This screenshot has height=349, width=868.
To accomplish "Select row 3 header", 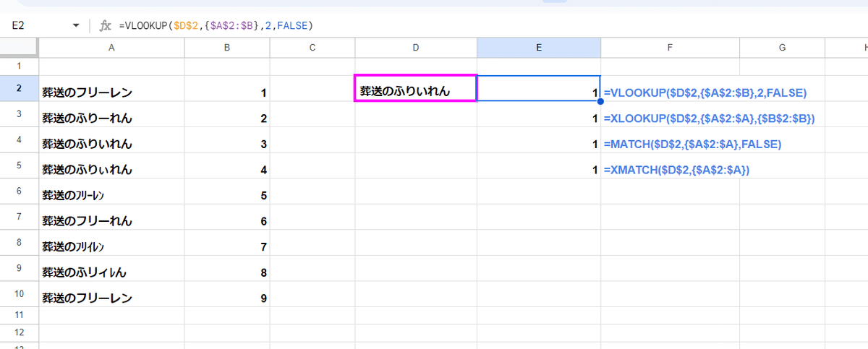I will (20, 114).
